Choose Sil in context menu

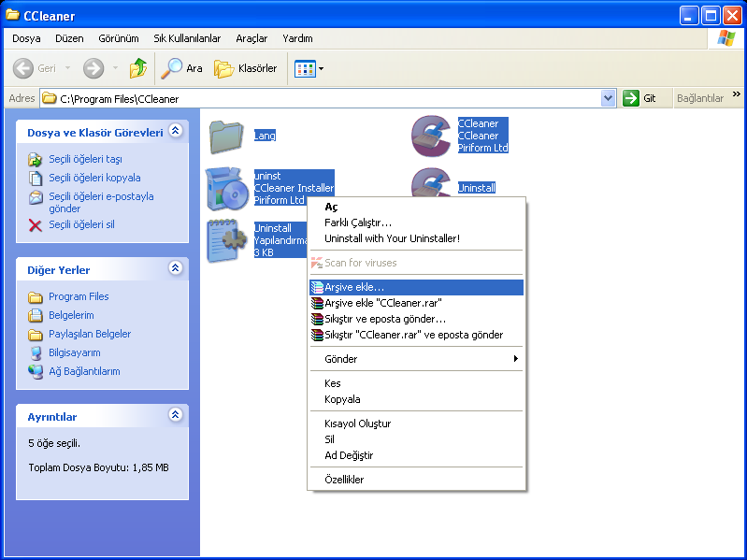[x=417, y=439]
